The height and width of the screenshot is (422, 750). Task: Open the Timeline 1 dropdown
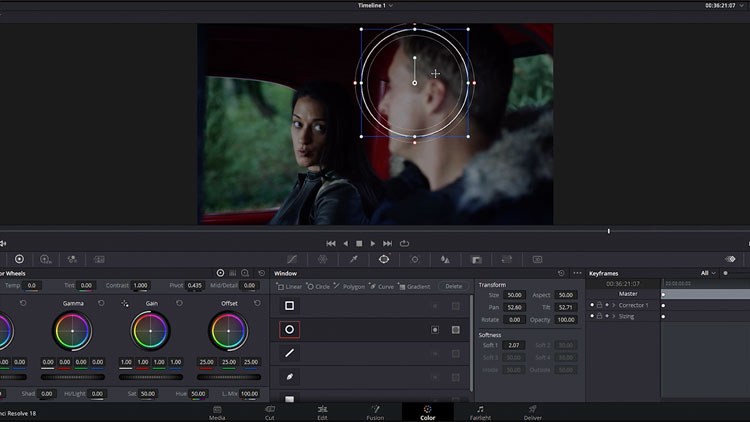tap(375, 5)
